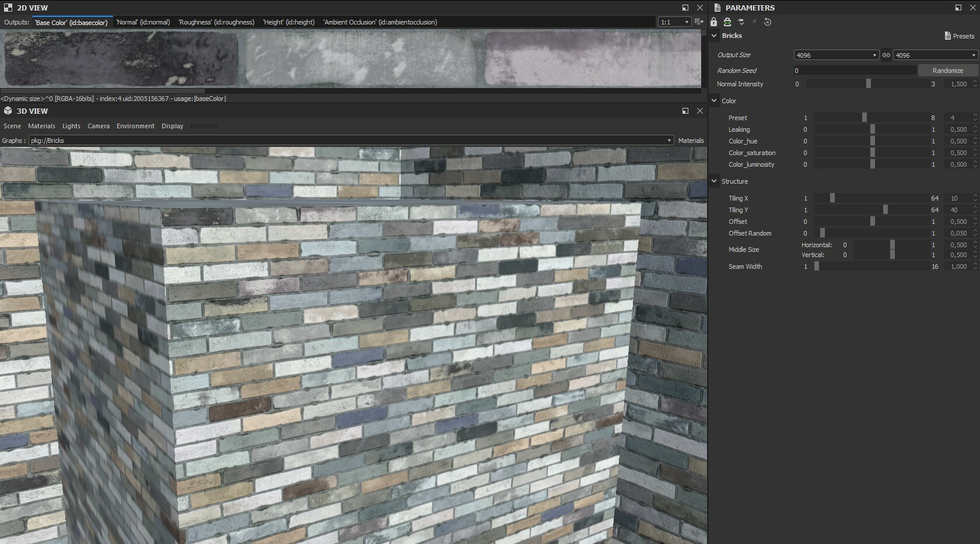Image resolution: width=980 pixels, height=544 pixels.
Task: Click the 2D VIEW panel icon
Action: [x=8, y=8]
